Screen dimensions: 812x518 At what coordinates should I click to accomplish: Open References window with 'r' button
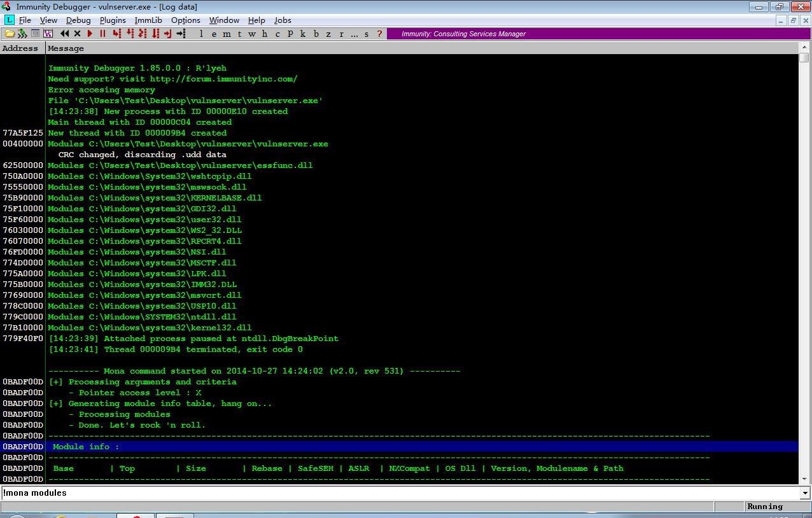coord(341,34)
